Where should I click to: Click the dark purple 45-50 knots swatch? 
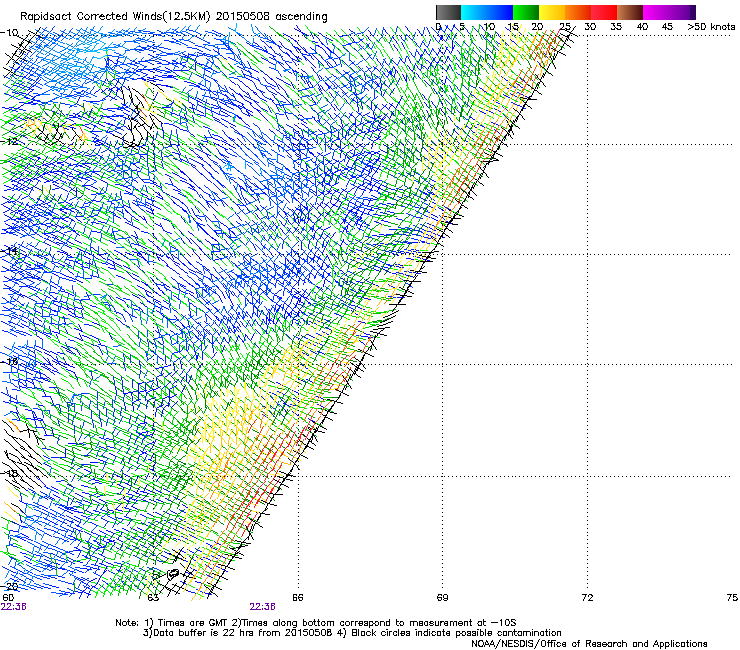[682, 12]
